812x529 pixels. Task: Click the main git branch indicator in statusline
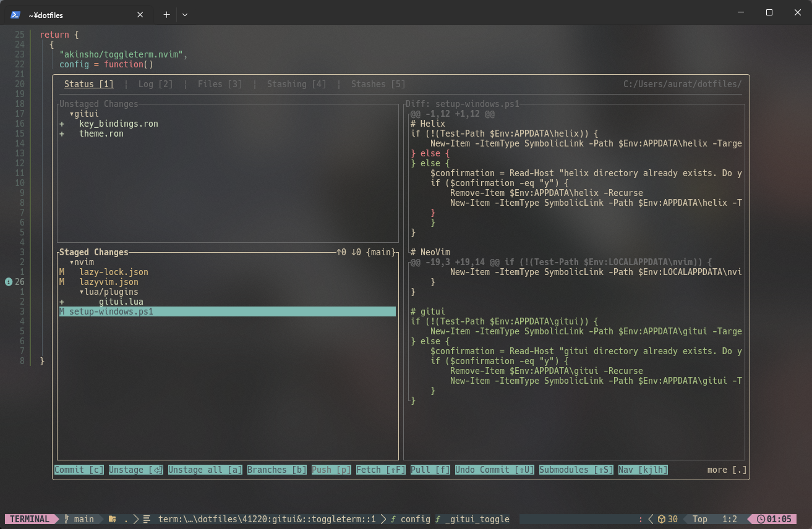coord(79,519)
